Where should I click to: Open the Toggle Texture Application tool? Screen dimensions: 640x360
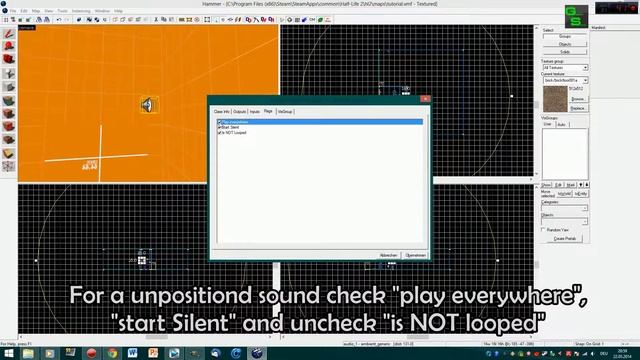click(x=9, y=100)
